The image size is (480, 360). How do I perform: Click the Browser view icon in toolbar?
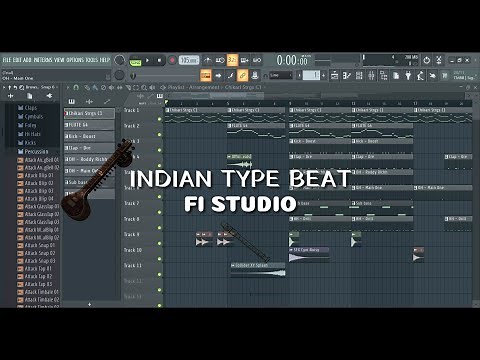point(384,76)
